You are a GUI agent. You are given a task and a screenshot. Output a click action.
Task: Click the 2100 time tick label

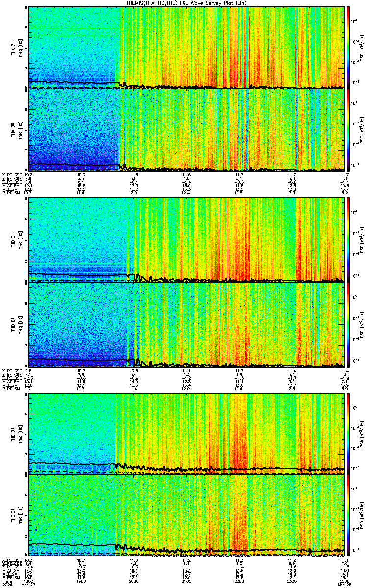point(186,582)
